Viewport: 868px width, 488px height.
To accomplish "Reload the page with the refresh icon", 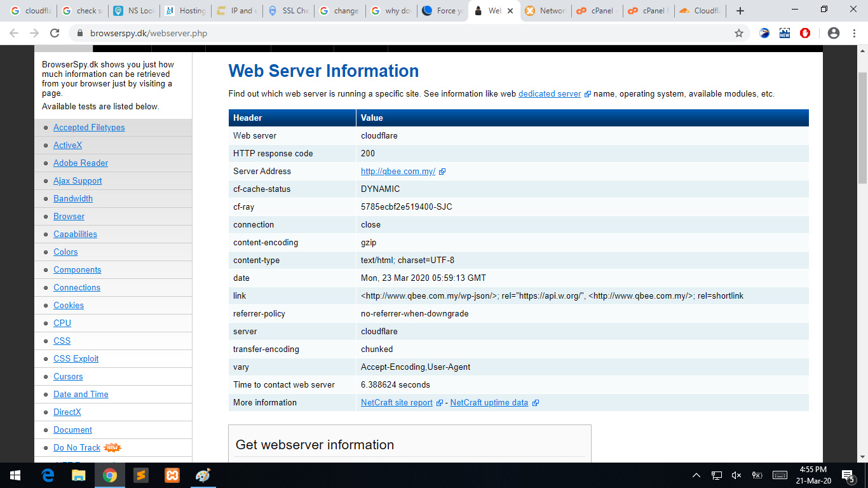I will click(x=55, y=33).
